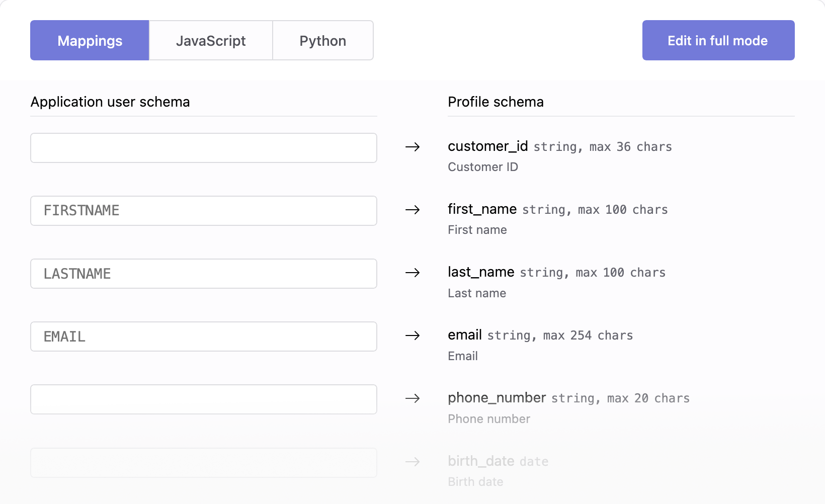Click the Application user schema heading
The width and height of the screenshot is (825, 504).
click(110, 102)
